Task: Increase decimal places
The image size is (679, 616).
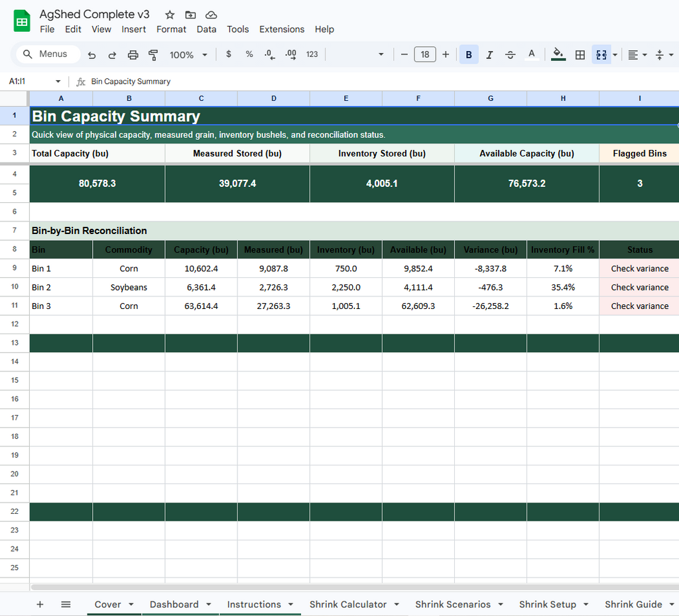Action: tap(290, 54)
